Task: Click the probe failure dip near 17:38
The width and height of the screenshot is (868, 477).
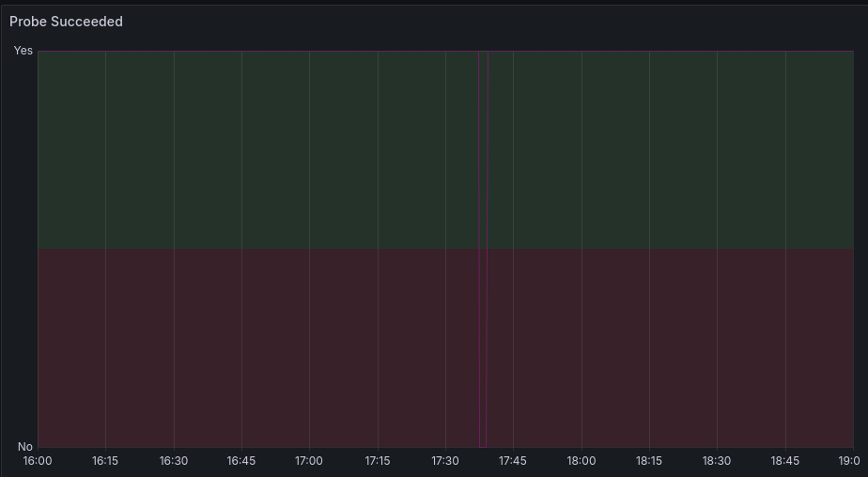Action: [x=483, y=249]
